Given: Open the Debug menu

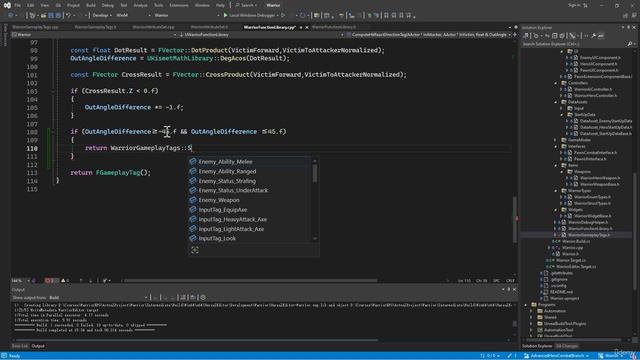Looking at the screenshot, I should coord(108,5).
